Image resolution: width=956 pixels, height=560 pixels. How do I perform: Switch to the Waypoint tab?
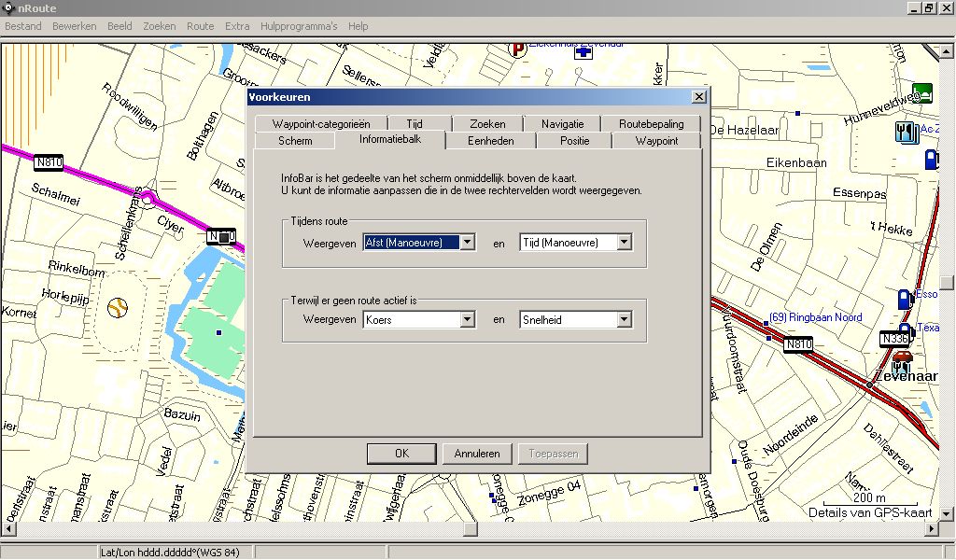656,141
